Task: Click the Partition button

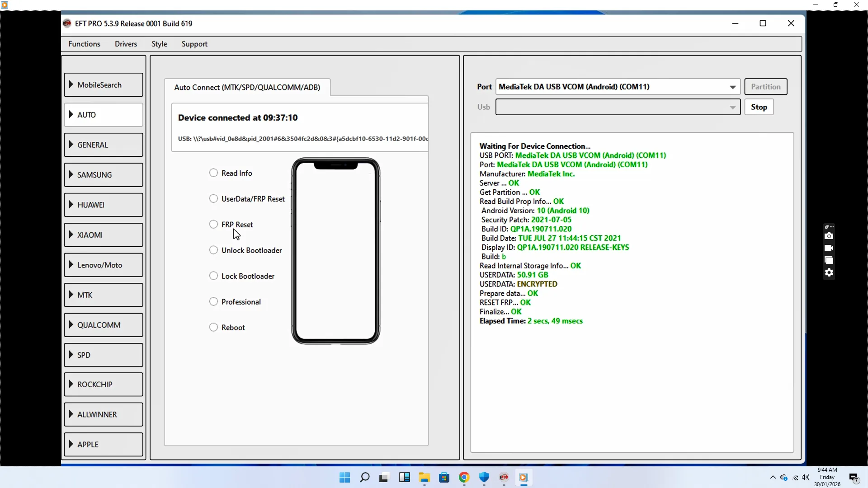Action: pyautogui.click(x=765, y=87)
